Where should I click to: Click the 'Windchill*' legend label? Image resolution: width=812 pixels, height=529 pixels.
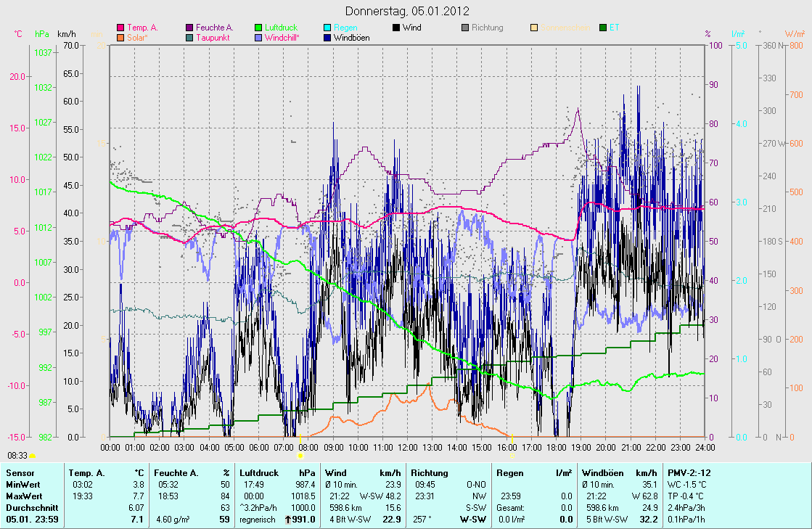[282, 38]
